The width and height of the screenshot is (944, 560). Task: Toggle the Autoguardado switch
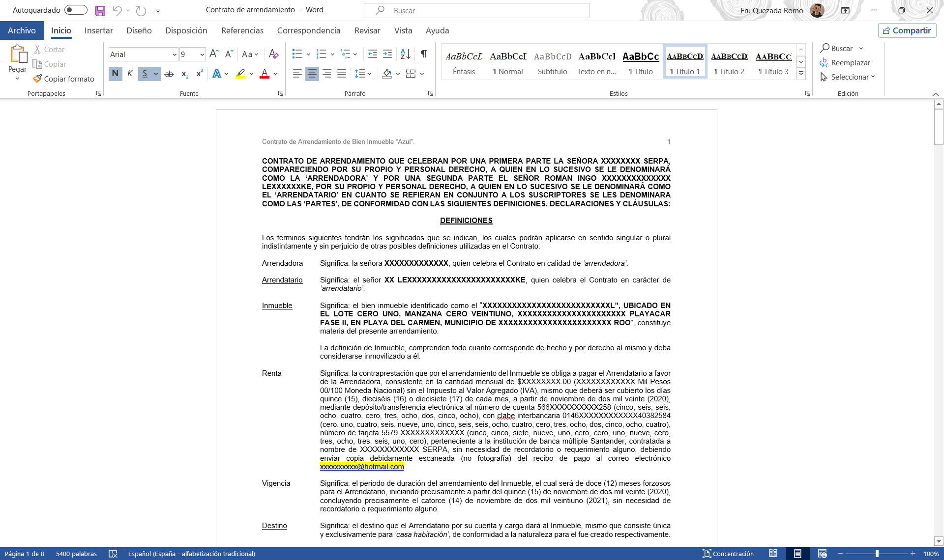76,10
